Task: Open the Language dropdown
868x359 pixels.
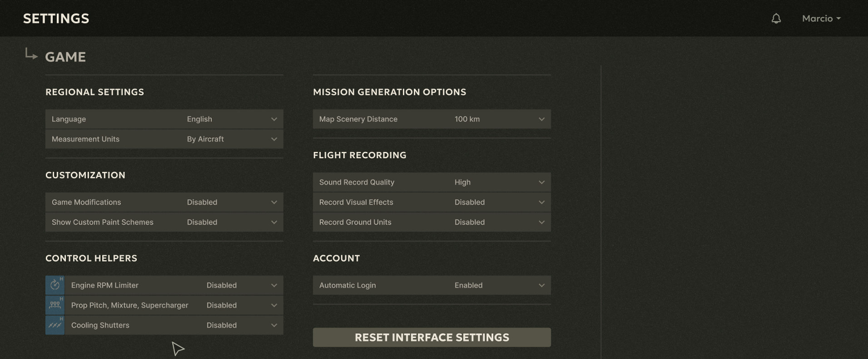Action: point(164,119)
